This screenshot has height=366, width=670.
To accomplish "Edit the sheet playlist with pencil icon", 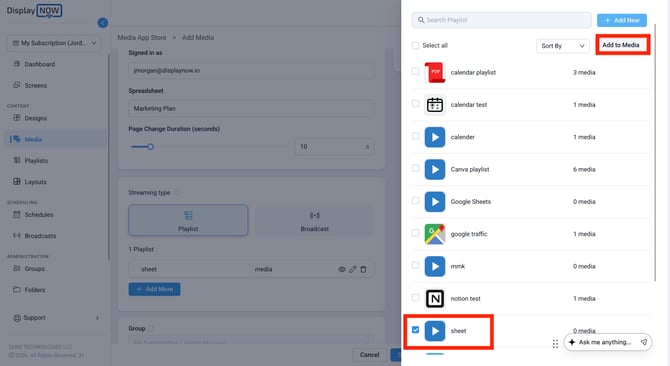I will tap(353, 269).
